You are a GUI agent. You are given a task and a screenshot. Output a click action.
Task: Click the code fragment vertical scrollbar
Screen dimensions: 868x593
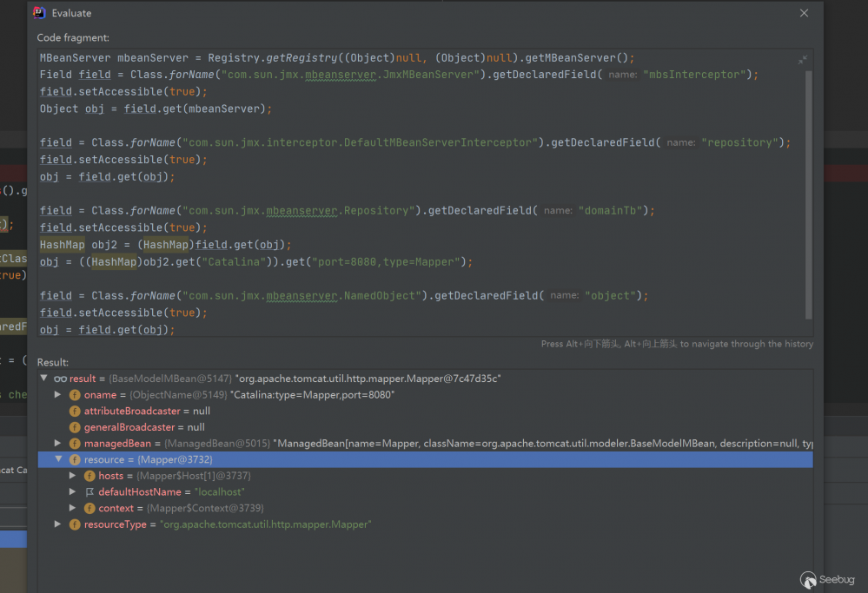click(x=809, y=194)
